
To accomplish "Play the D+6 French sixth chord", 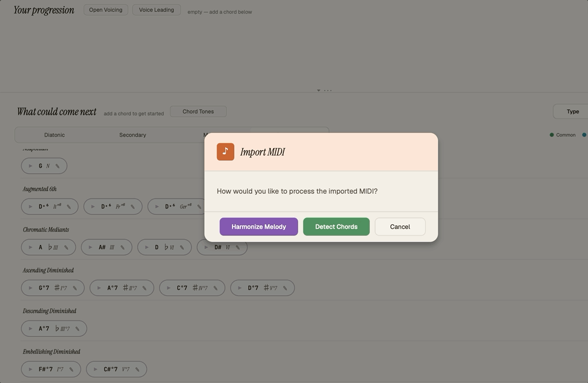I will pos(93,207).
